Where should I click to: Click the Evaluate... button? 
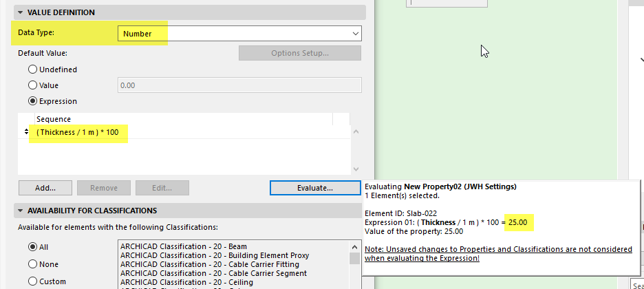tap(315, 188)
